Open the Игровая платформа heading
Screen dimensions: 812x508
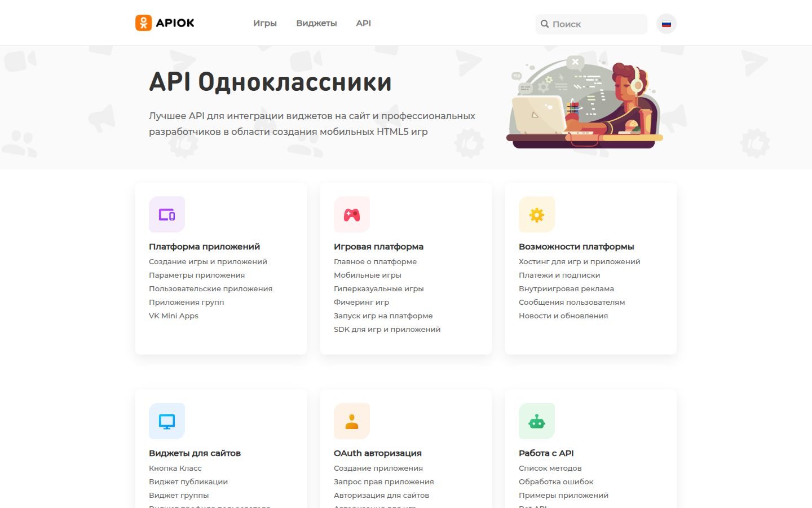coord(378,247)
